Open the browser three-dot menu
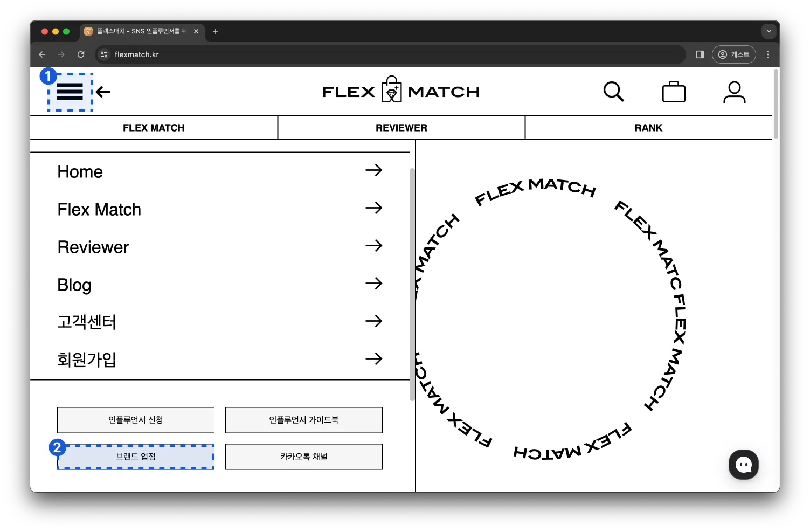Screen dimensions: 810x532 768,54
